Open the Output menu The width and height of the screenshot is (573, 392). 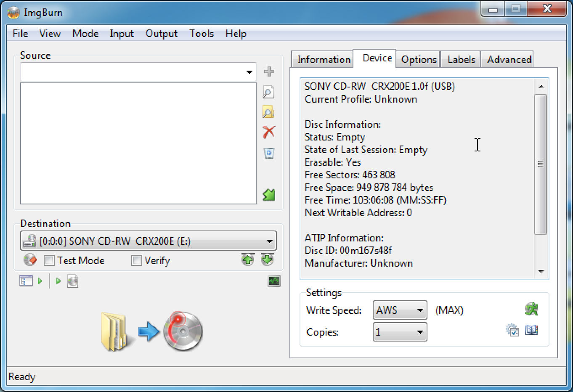[162, 34]
